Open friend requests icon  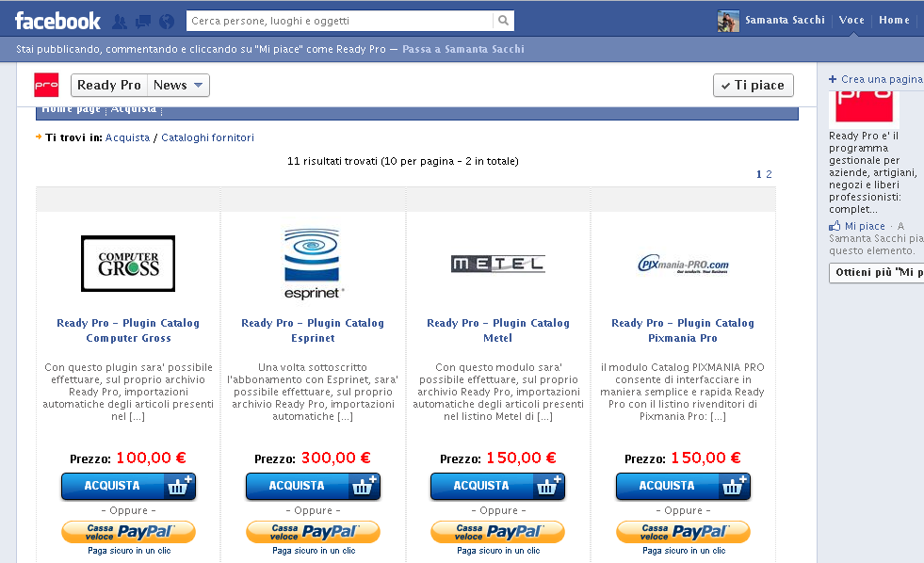(120, 22)
